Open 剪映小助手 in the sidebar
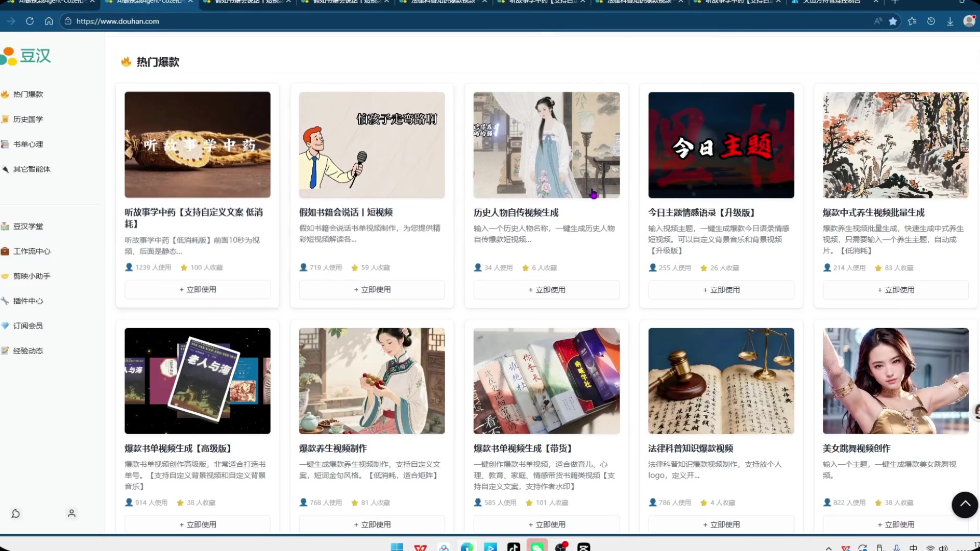The width and height of the screenshot is (980, 551). pyautogui.click(x=32, y=276)
